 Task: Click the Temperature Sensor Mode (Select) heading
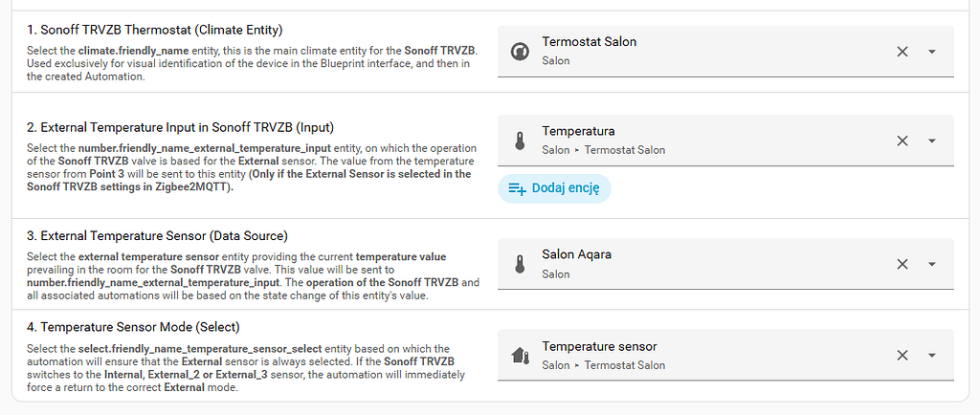pos(134,327)
